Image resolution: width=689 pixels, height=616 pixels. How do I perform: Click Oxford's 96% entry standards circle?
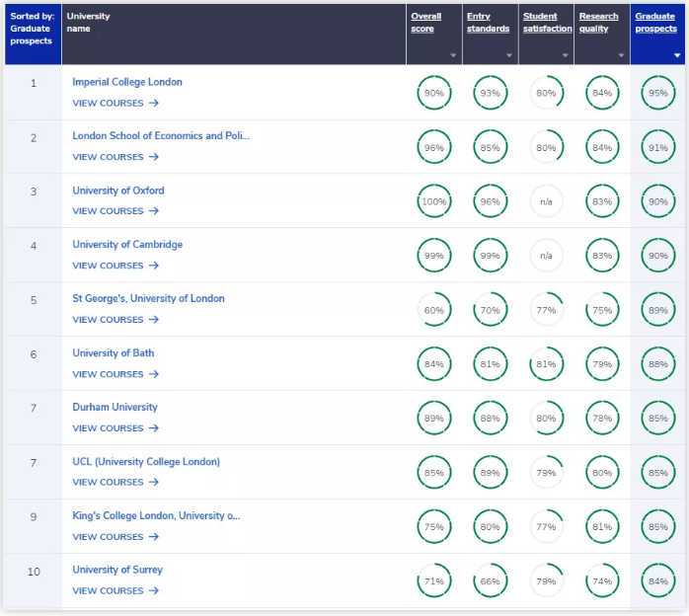tap(490, 201)
